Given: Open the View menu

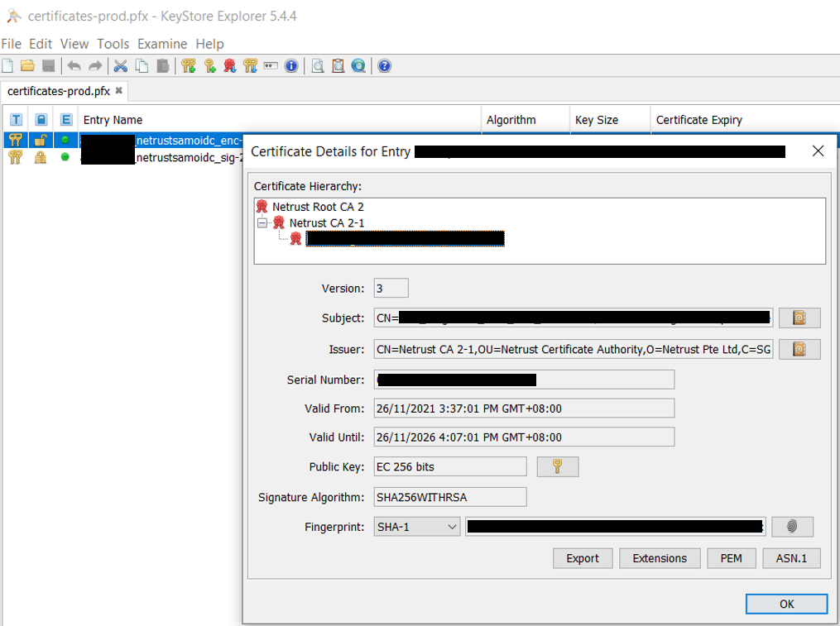Looking at the screenshot, I should (x=74, y=44).
